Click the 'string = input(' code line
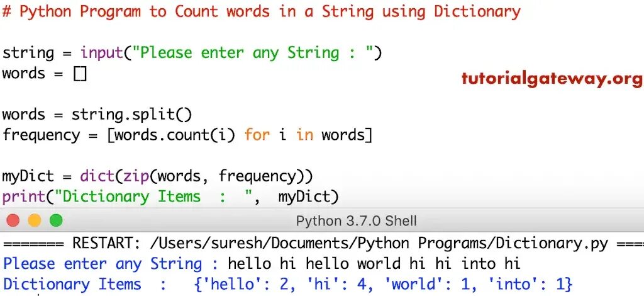Viewport: 644px width, 296px height. click(x=192, y=53)
